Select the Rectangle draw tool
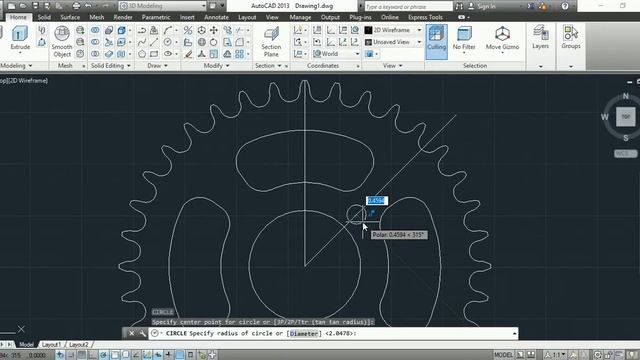Image resolution: width=640 pixels, height=360 pixels. (x=154, y=54)
